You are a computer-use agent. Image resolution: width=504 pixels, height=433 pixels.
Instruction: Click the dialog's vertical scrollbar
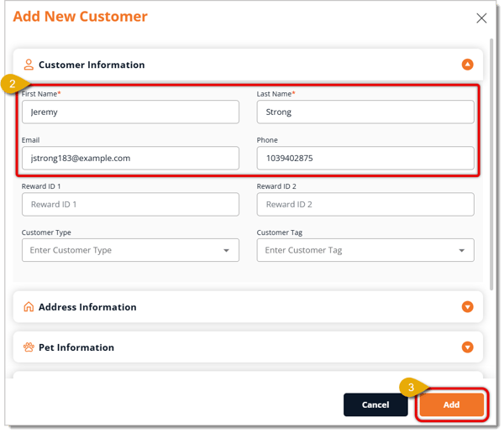tap(491, 164)
